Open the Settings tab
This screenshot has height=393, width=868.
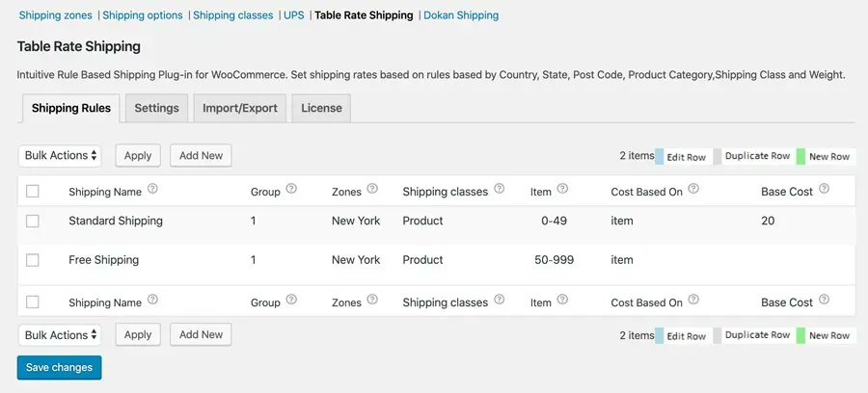pyautogui.click(x=156, y=108)
